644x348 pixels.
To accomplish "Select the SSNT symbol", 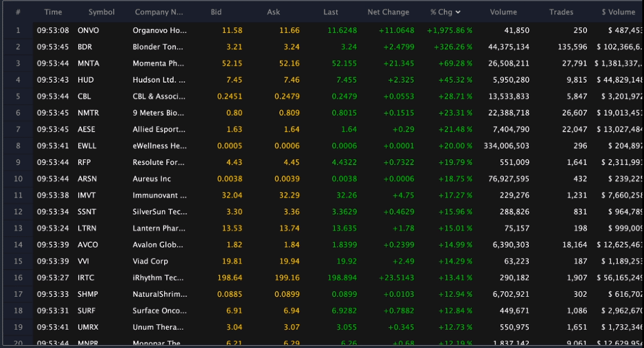I will coord(87,212).
